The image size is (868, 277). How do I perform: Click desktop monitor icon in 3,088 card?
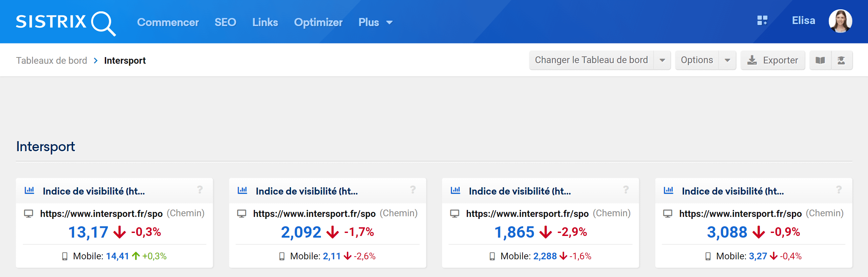667,214
